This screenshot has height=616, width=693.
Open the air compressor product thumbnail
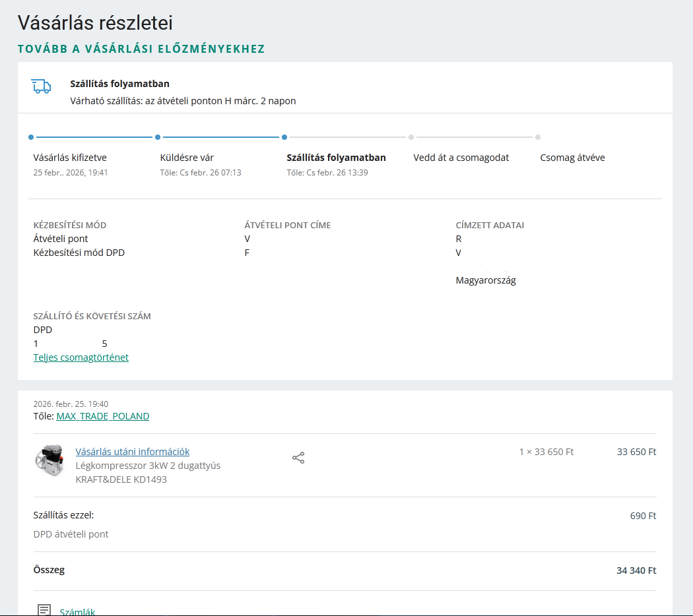click(x=49, y=460)
